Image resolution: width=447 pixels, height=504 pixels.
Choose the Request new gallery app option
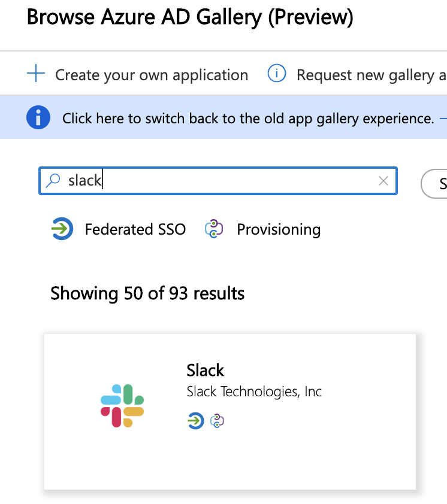coord(370,75)
